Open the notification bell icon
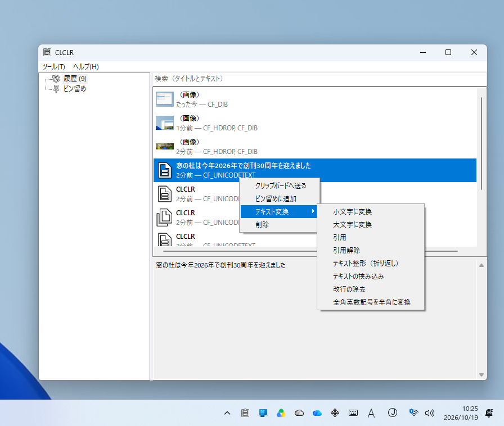The width and height of the screenshot is (504, 426). click(x=489, y=413)
